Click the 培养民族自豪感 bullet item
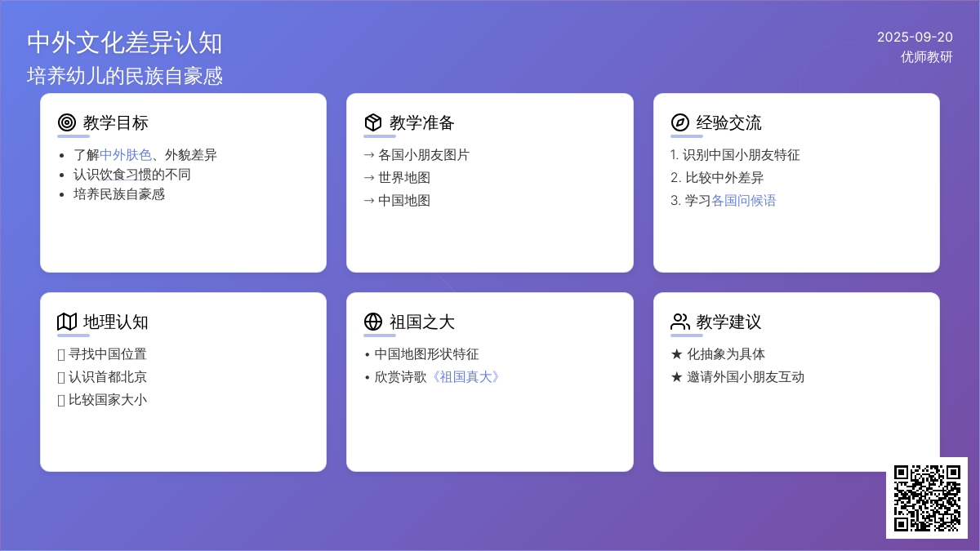The image size is (980, 551). (119, 194)
